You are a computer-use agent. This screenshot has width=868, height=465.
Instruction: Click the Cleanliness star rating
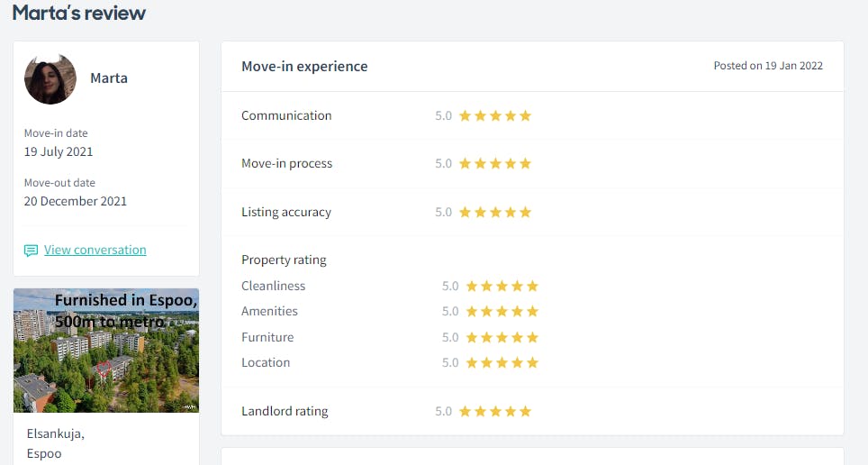pyautogui.click(x=502, y=286)
